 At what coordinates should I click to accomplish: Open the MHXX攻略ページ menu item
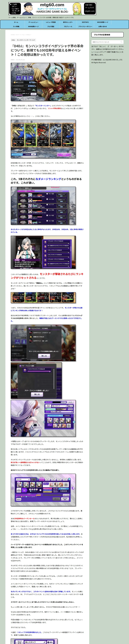pos(102,22)
